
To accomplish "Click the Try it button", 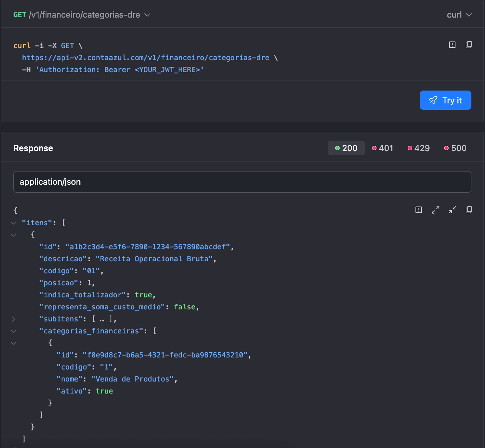I will pyautogui.click(x=445, y=100).
